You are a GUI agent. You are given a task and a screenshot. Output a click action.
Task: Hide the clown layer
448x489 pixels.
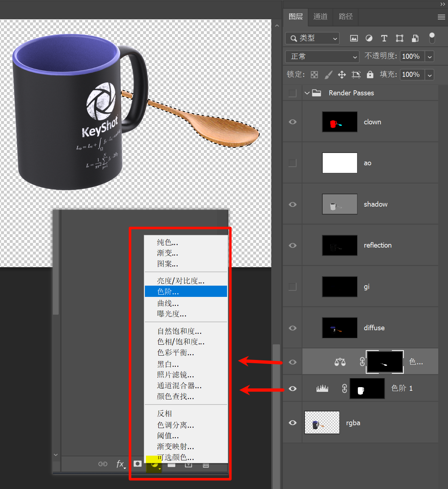293,122
